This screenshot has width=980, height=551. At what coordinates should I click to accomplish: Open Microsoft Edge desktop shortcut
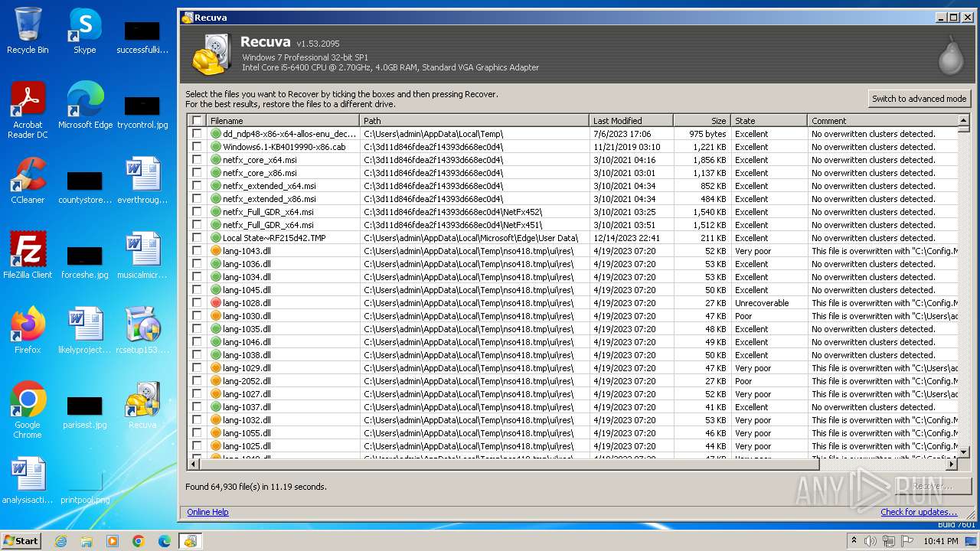click(85, 106)
